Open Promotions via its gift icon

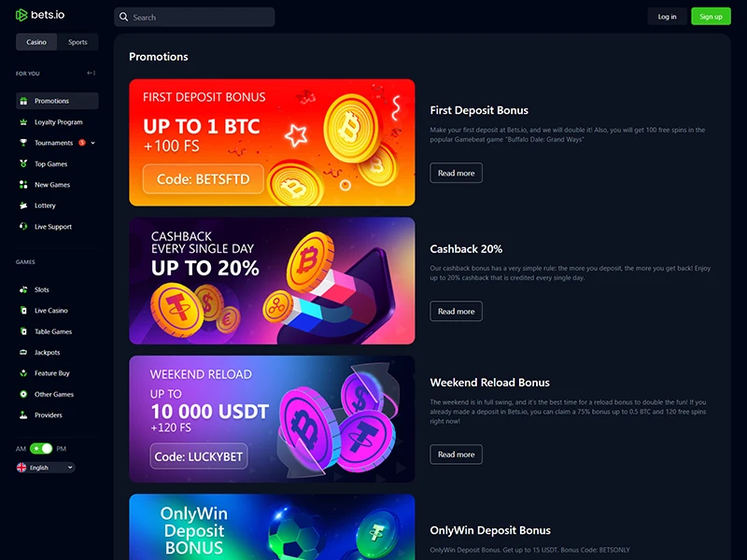click(23, 101)
